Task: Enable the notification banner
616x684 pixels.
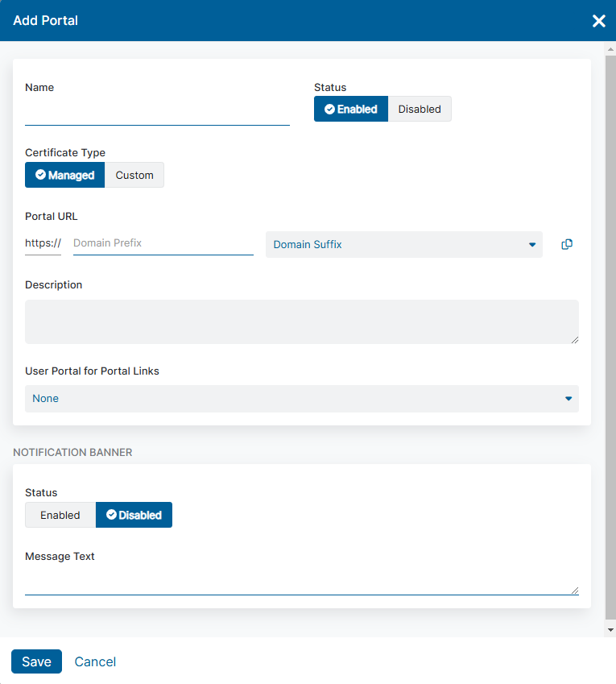Action: [x=60, y=516]
